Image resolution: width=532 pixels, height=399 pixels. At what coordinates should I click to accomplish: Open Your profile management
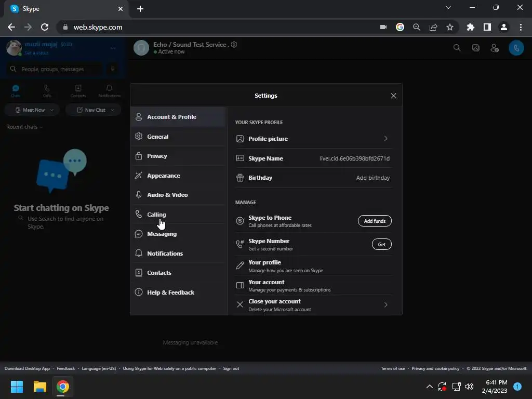313,266
